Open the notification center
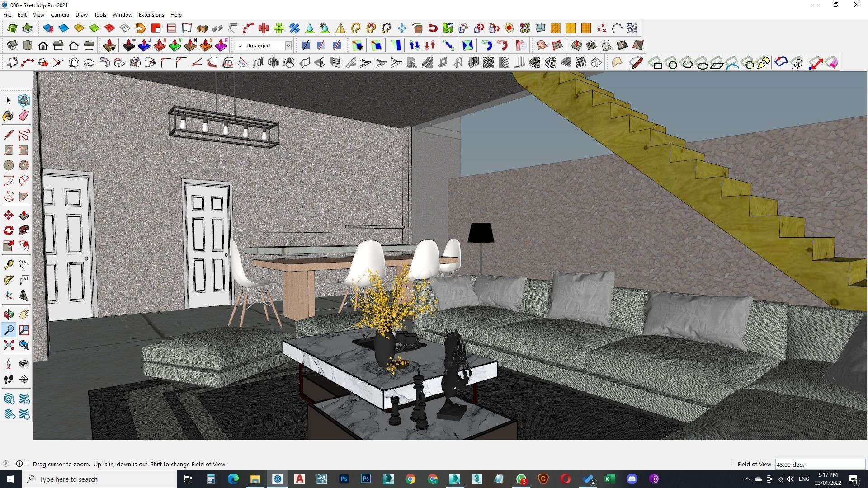This screenshot has width=868, height=488. pyautogui.click(x=854, y=479)
